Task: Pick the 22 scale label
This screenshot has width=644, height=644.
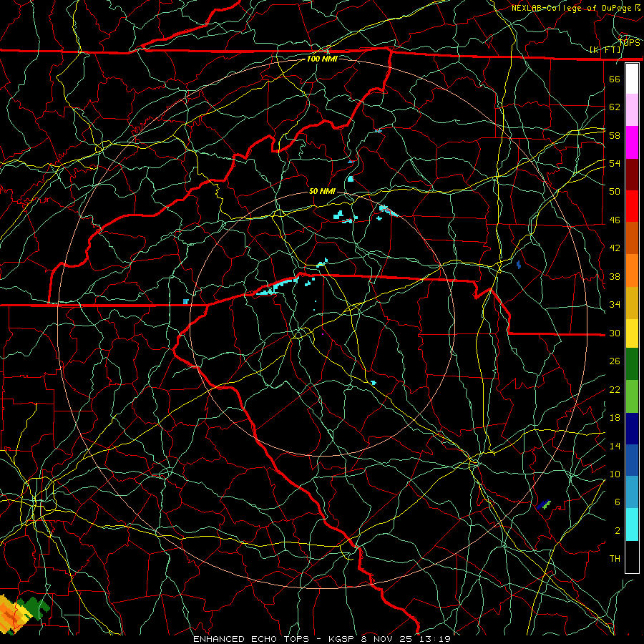Action: coord(615,389)
